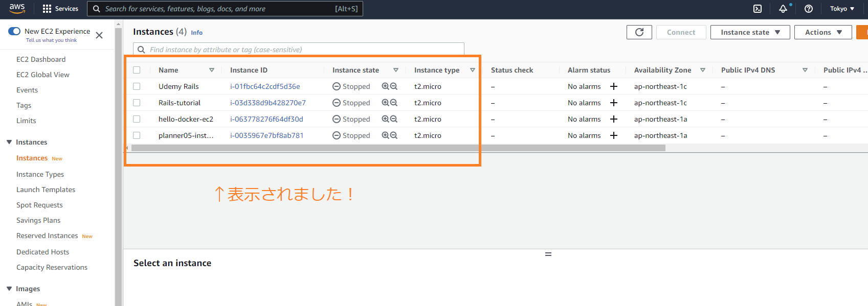
Task: Open Launch Templates in sidebar
Action: point(46,190)
